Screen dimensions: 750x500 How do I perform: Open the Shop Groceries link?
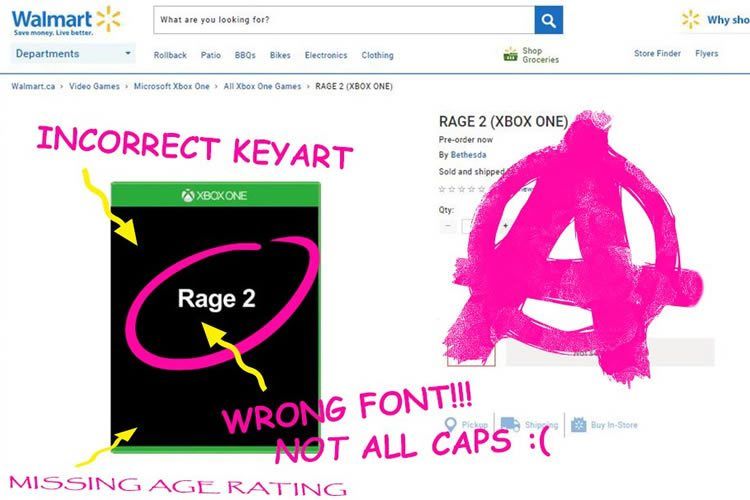[540, 55]
